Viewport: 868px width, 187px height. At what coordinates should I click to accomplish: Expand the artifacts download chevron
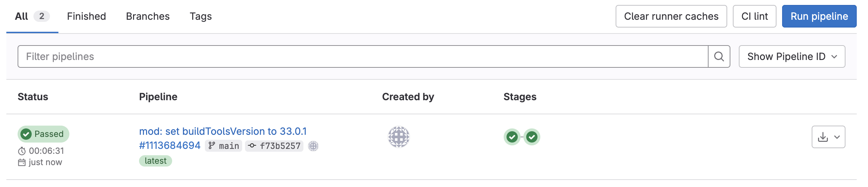click(x=837, y=137)
